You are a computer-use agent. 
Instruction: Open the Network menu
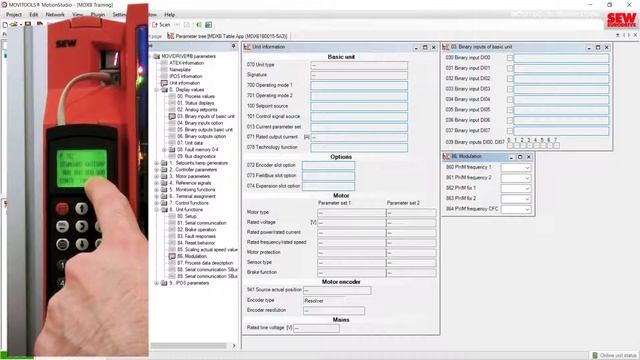tap(55, 14)
